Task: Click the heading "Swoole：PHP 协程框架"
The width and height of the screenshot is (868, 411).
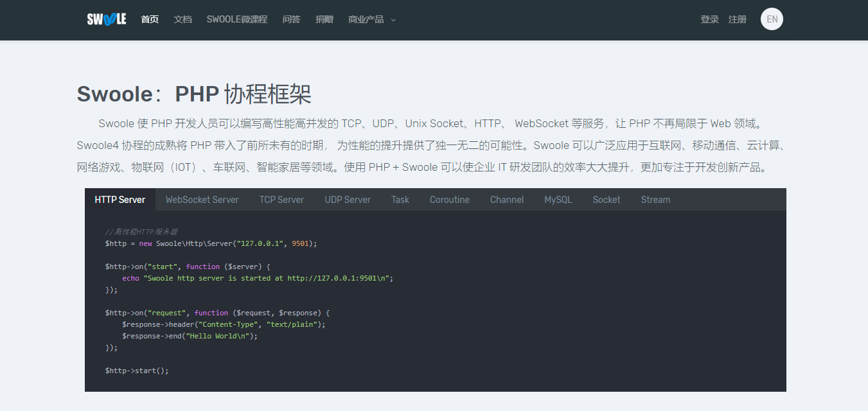Action: point(194,94)
